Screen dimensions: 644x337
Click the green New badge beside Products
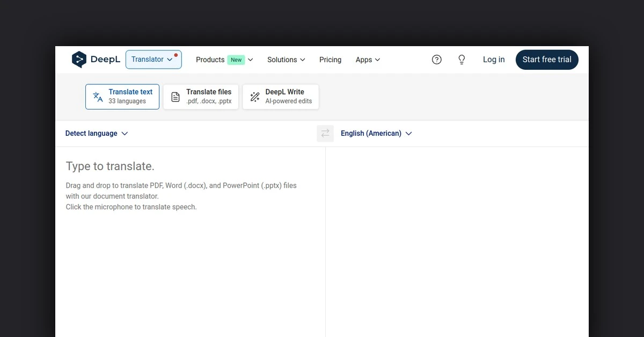click(x=236, y=60)
